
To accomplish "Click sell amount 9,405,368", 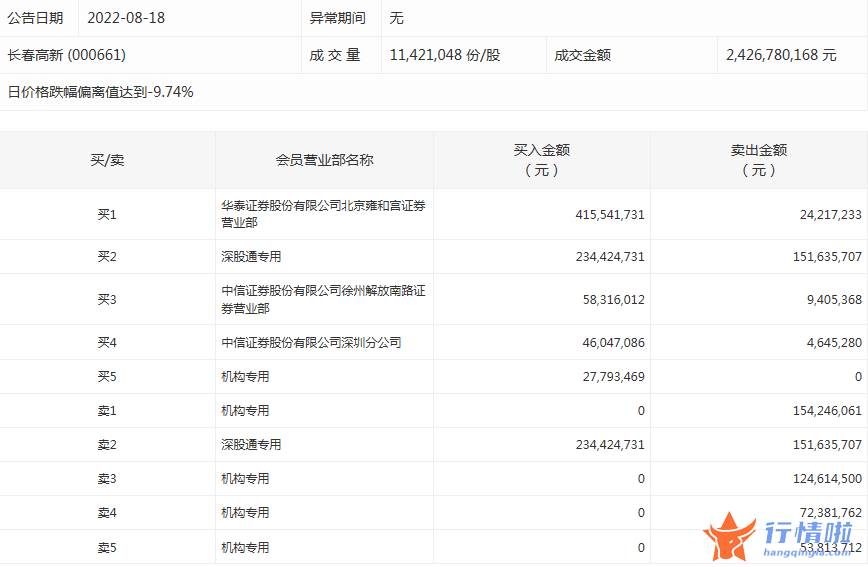I will tap(834, 300).
